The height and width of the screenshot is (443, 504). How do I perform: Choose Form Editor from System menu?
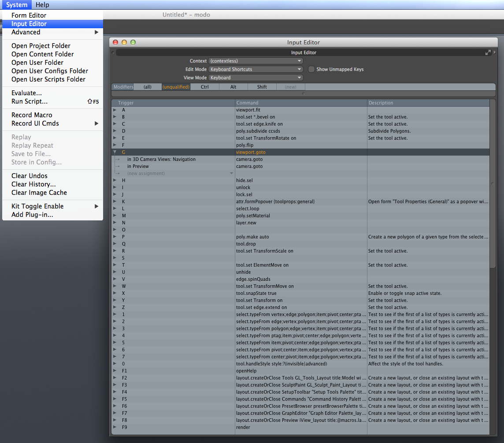[53, 15]
